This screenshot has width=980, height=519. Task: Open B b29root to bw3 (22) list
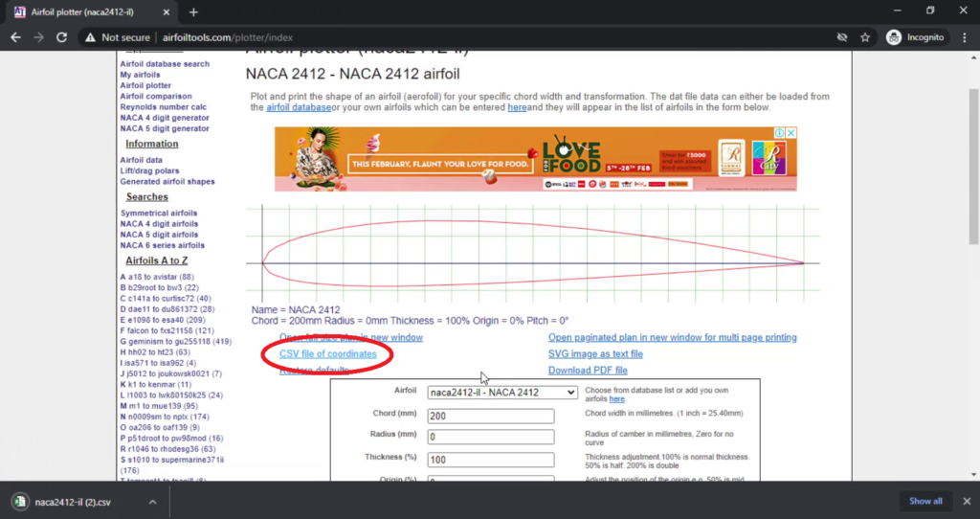pos(160,287)
